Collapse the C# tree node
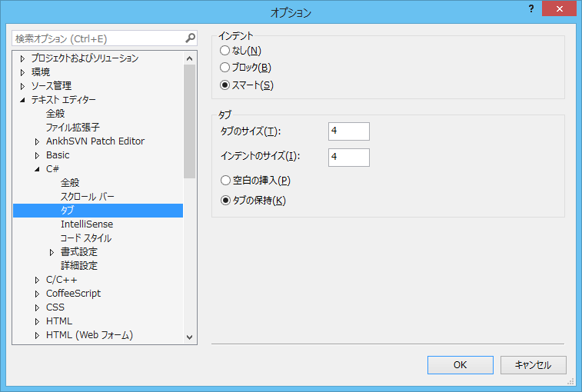Screen dimensions: 582x392 [x=37, y=169]
